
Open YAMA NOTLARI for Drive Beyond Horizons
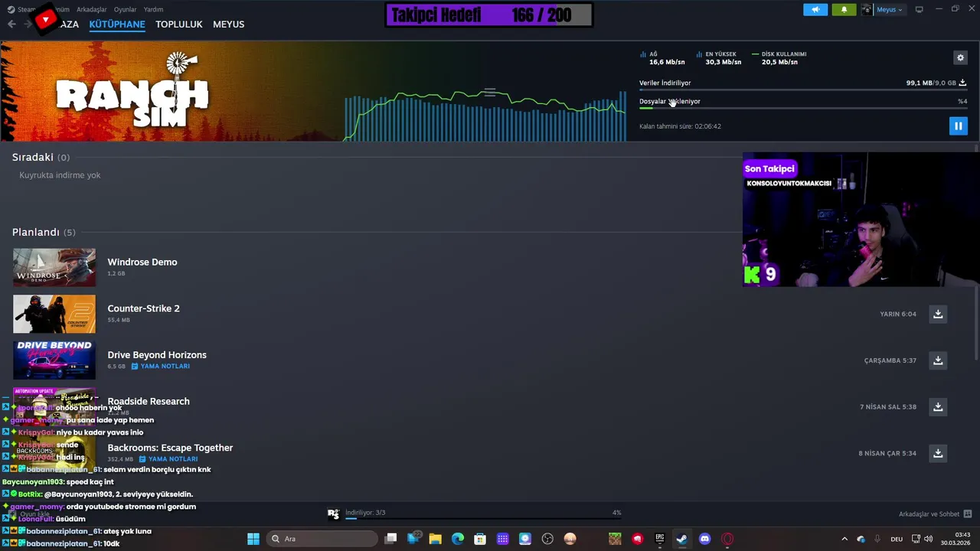161,367
